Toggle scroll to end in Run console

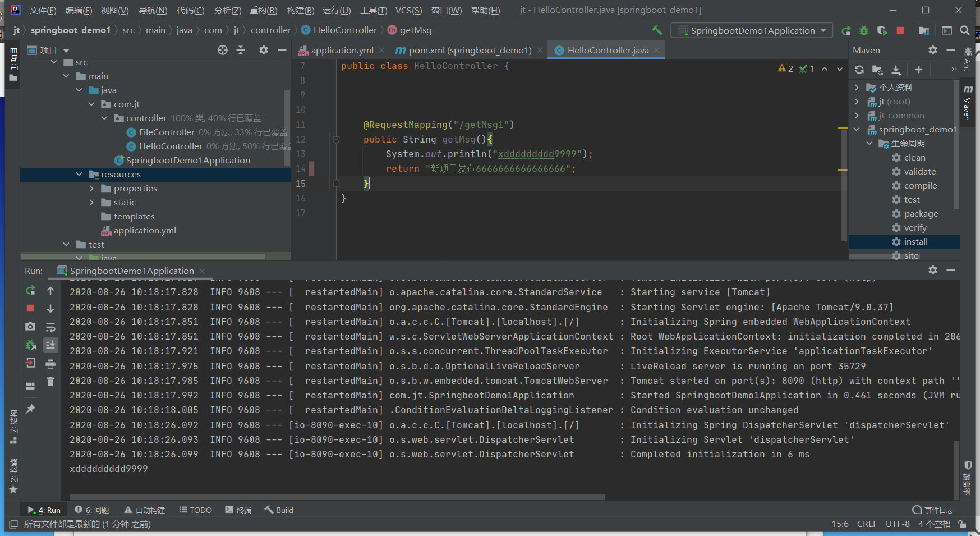[x=50, y=345]
